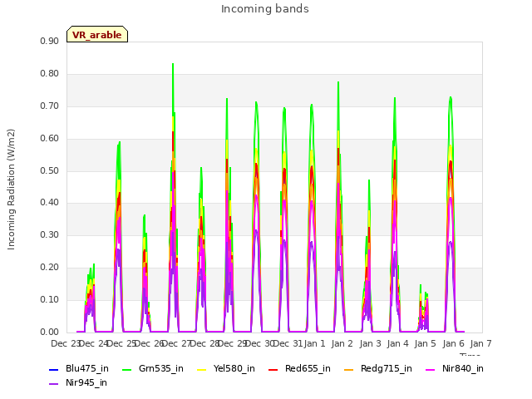Click the Nir945_in legend label
The width and height of the screenshot is (532, 399).
(86, 382)
